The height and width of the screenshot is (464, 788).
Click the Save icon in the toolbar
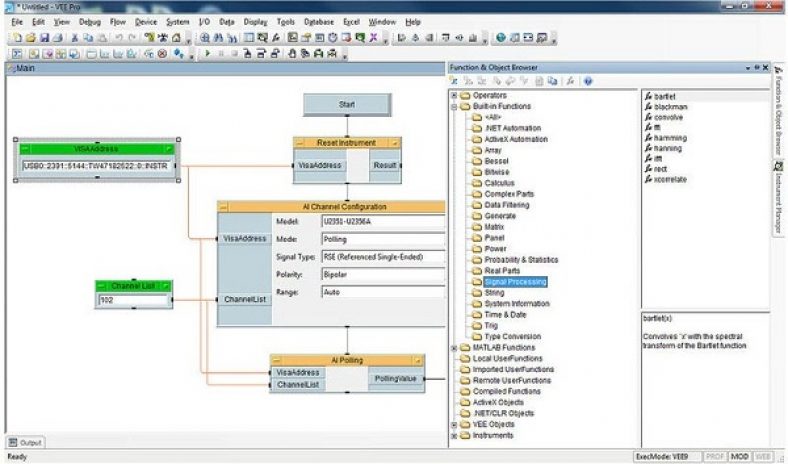[x=45, y=37]
